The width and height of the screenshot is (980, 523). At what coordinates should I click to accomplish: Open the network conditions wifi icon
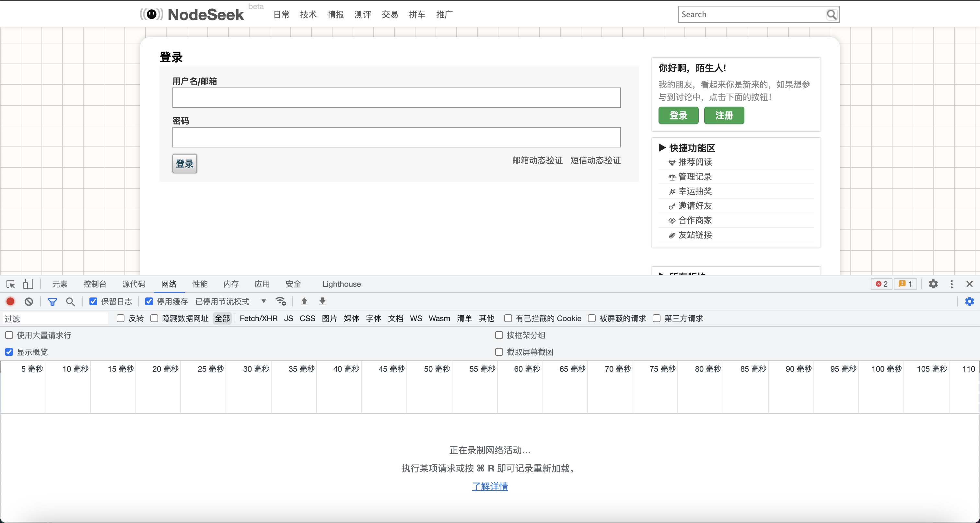click(x=281, y=301)
